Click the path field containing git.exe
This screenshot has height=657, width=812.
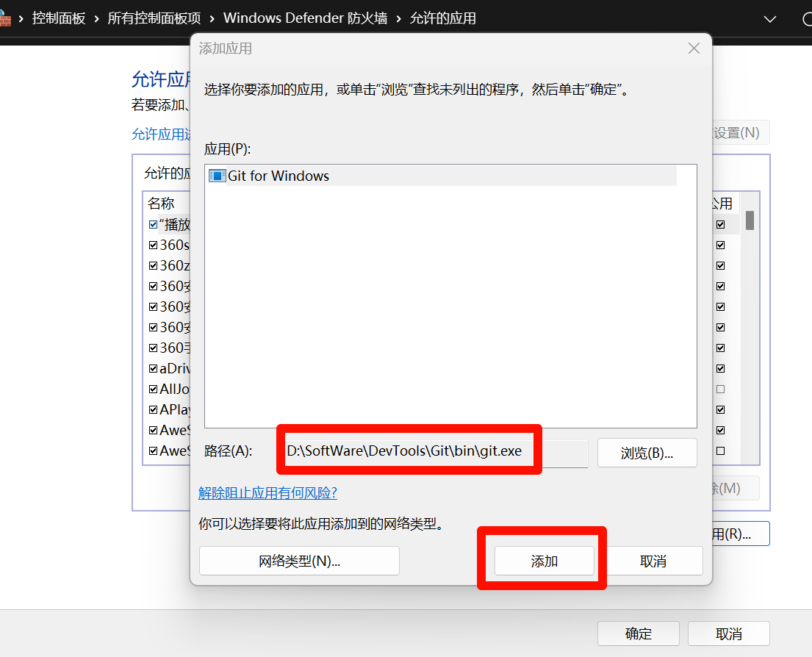[436, 453]
